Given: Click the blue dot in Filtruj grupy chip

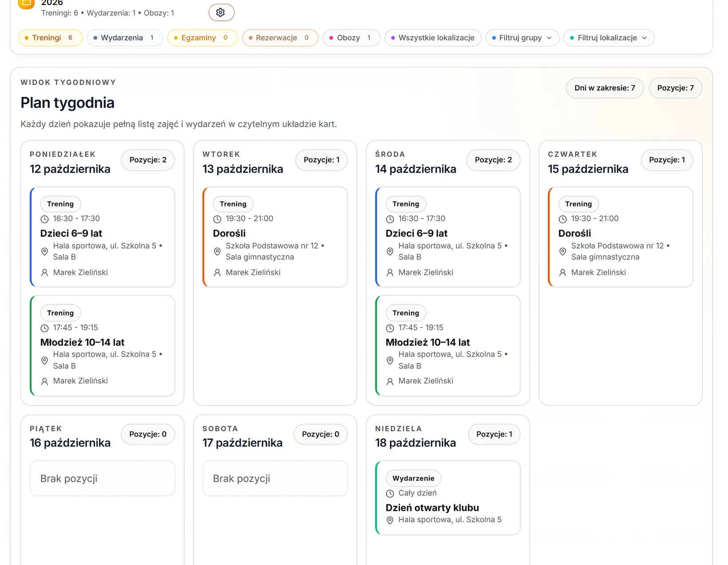Looking at the screenshot, I should 494,38.
